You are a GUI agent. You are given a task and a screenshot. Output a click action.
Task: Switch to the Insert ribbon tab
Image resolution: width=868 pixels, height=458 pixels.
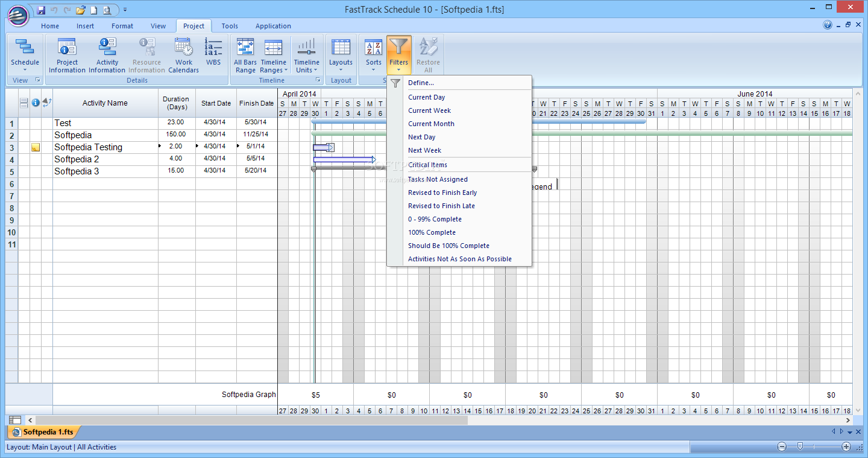pos(86,26)
